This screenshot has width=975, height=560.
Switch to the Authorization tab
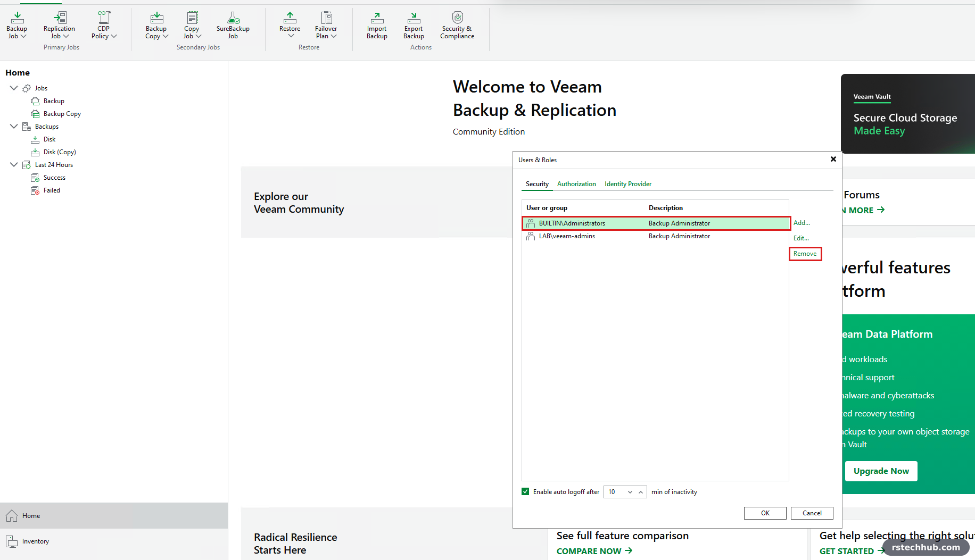click(x=576, y=184)
